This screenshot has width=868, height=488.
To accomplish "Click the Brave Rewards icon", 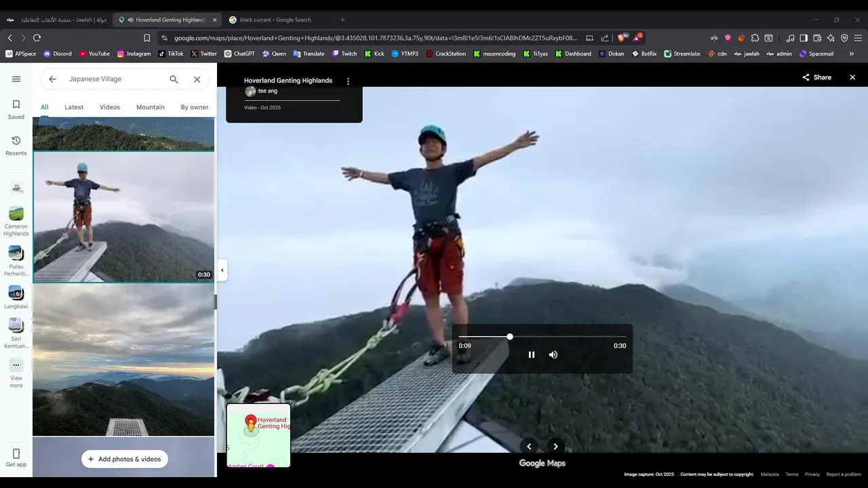I will coord(637,37).
